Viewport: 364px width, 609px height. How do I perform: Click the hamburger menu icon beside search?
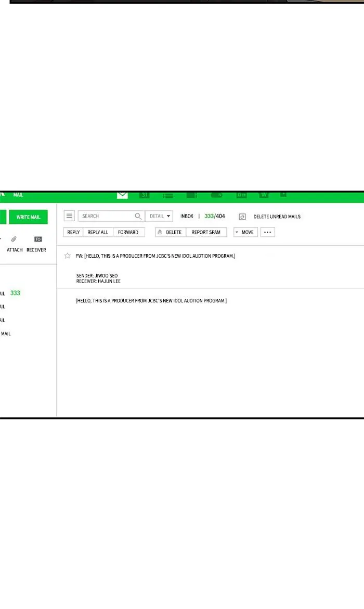(69, 216)
